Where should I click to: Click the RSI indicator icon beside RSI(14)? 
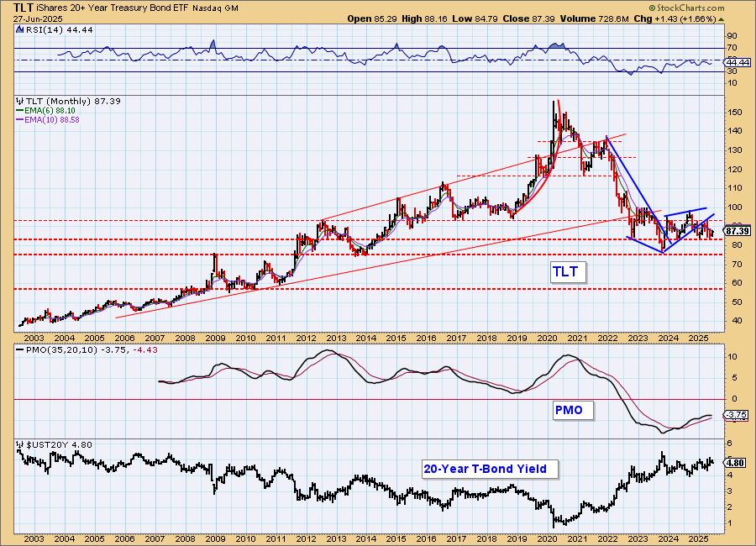point(19,29)
